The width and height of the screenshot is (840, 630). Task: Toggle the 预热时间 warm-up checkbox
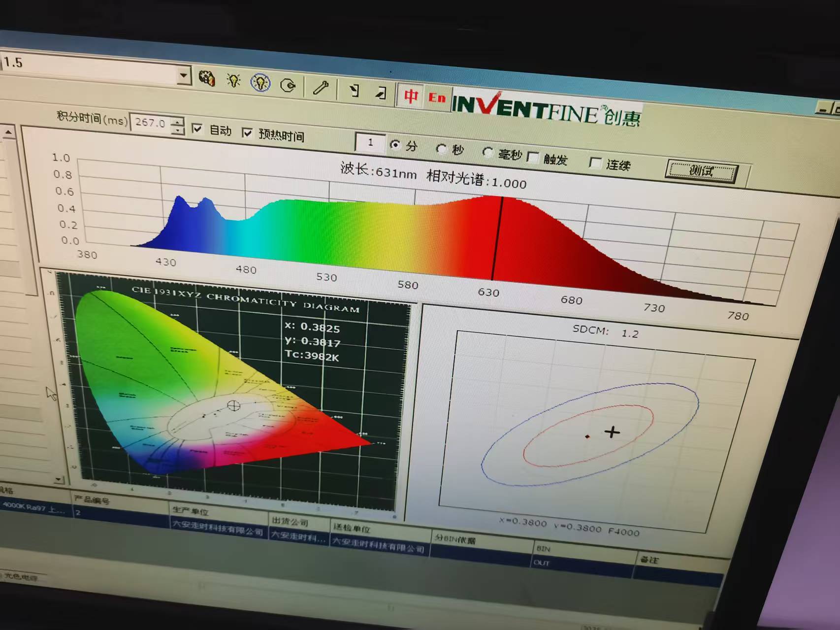tap(247, 133)
